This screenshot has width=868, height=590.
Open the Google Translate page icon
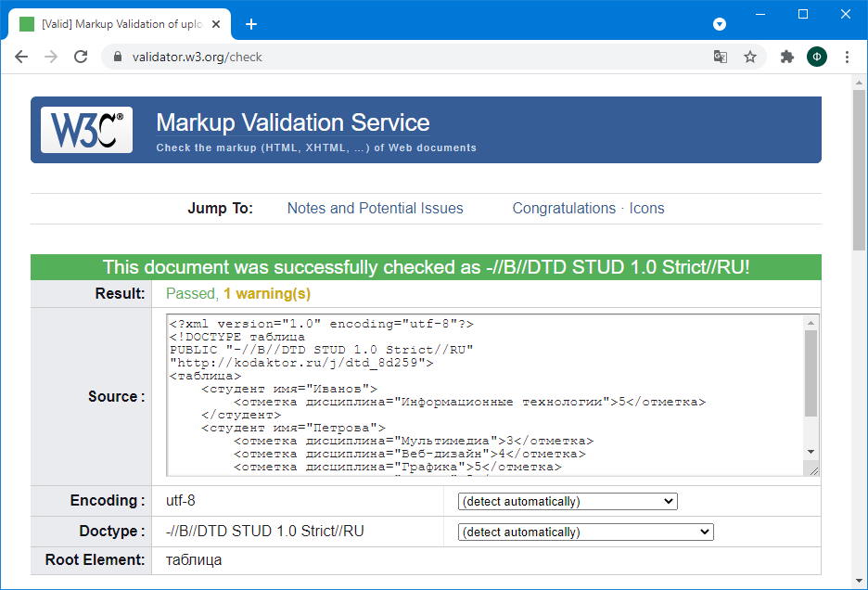pyautogui.click(x=721, y=57)
